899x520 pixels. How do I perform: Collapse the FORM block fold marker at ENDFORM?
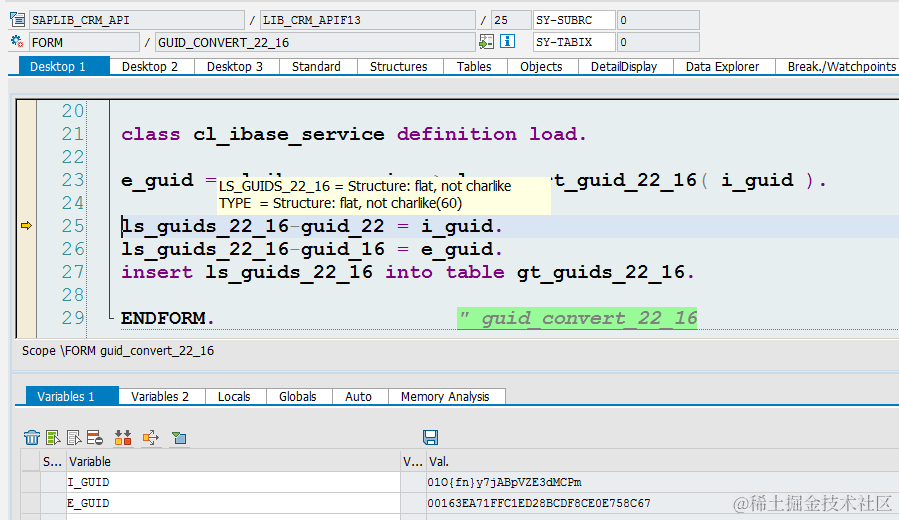point(110,316)
